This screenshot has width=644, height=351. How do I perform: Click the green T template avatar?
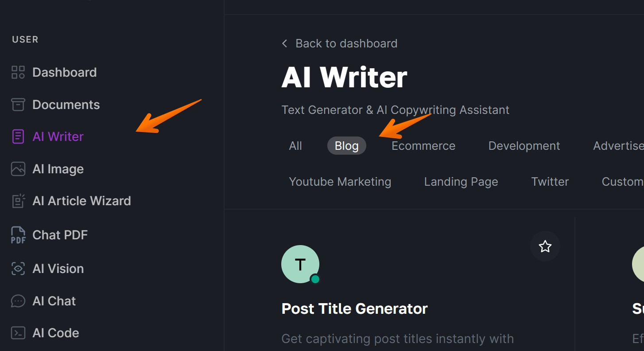300,264
